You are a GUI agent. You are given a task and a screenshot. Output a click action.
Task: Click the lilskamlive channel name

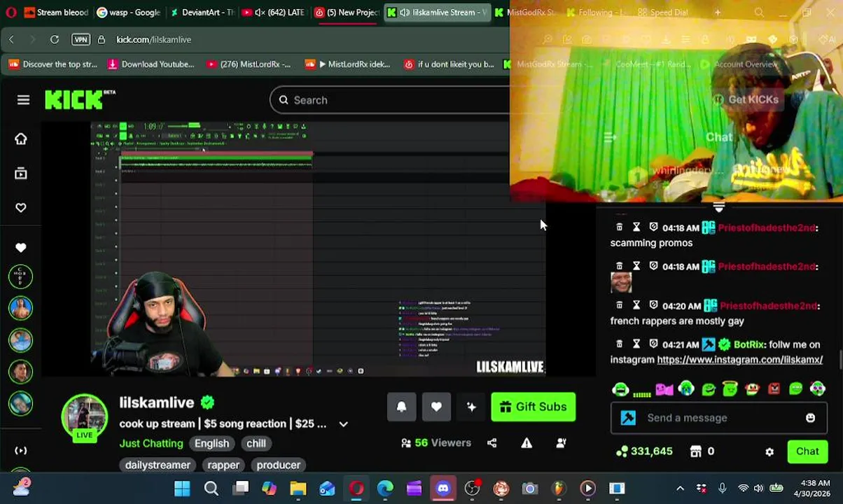(156, 402)
